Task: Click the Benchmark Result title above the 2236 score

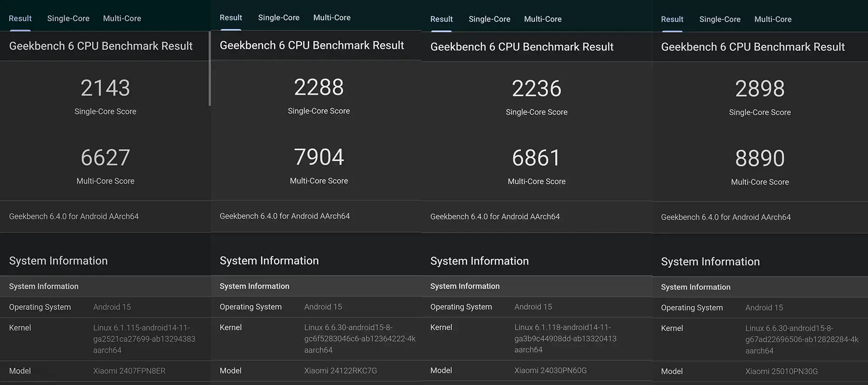Action: pyautogui.click(x=522, y=47)
